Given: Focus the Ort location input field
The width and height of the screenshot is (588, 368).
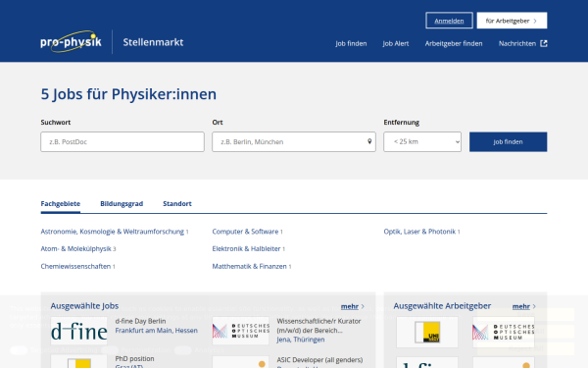Looking at the screenshot, I should (294, 141).
